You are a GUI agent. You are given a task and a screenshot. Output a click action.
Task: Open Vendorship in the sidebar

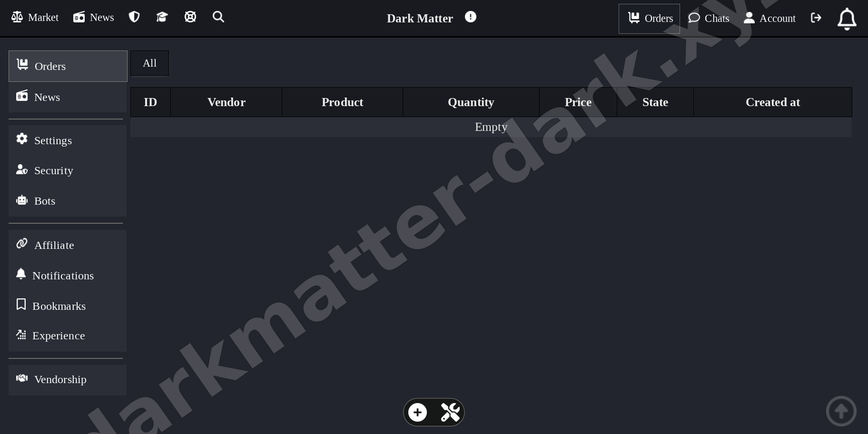click(x=68, y=380)
